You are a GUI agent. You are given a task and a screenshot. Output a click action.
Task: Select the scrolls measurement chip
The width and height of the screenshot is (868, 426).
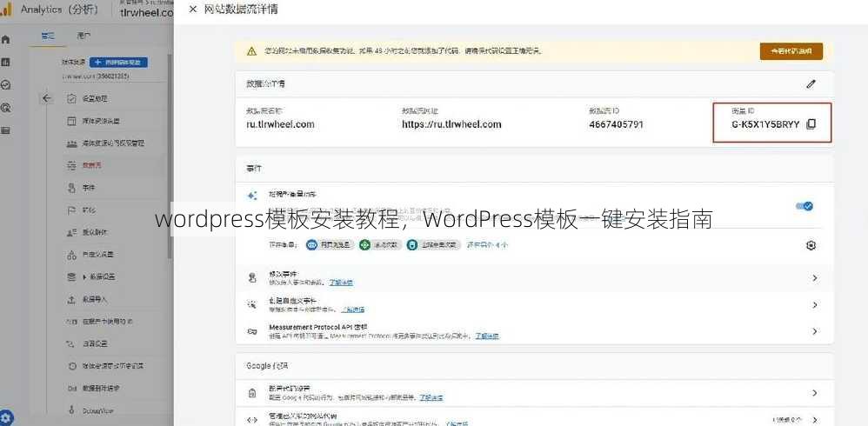pyautogui.click(x=380, y=244)
